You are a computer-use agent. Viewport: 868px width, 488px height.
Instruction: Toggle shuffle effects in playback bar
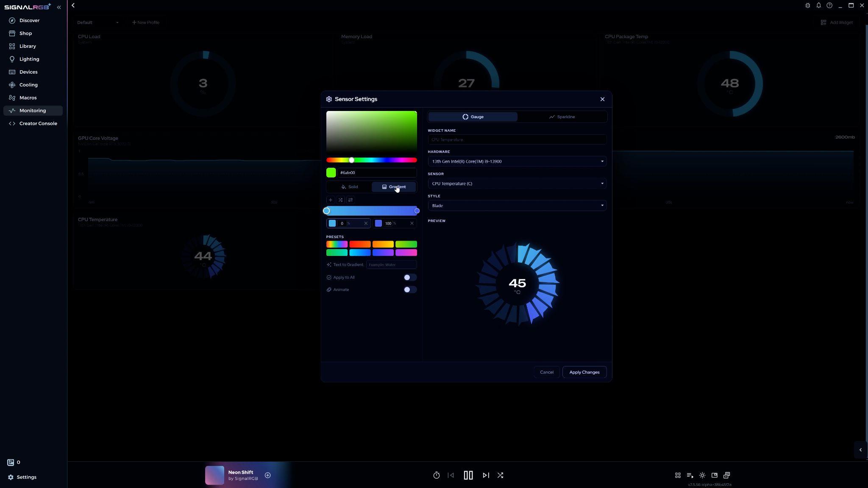tap(501, 475)
